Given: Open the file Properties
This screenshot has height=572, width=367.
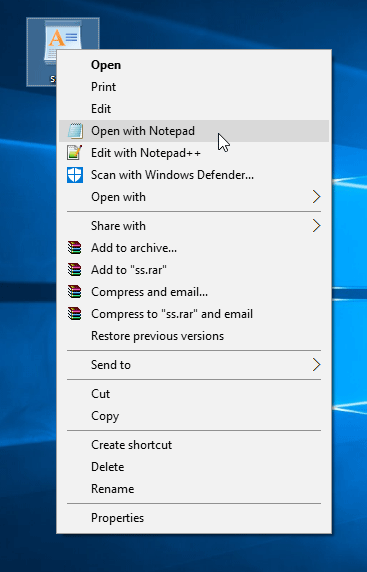Looking at the screenshot, I should pyautogui.click(x=194, y=518).
